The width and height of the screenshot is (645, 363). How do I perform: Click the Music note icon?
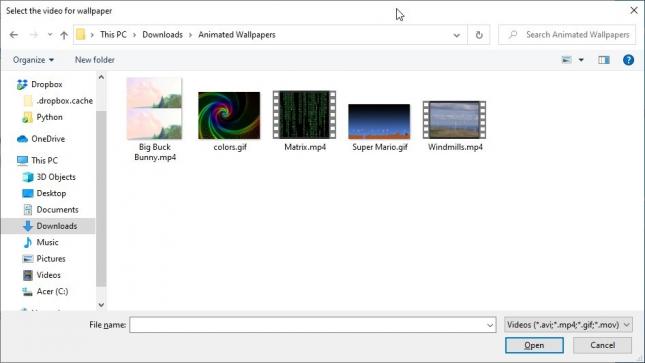[28, 242]
